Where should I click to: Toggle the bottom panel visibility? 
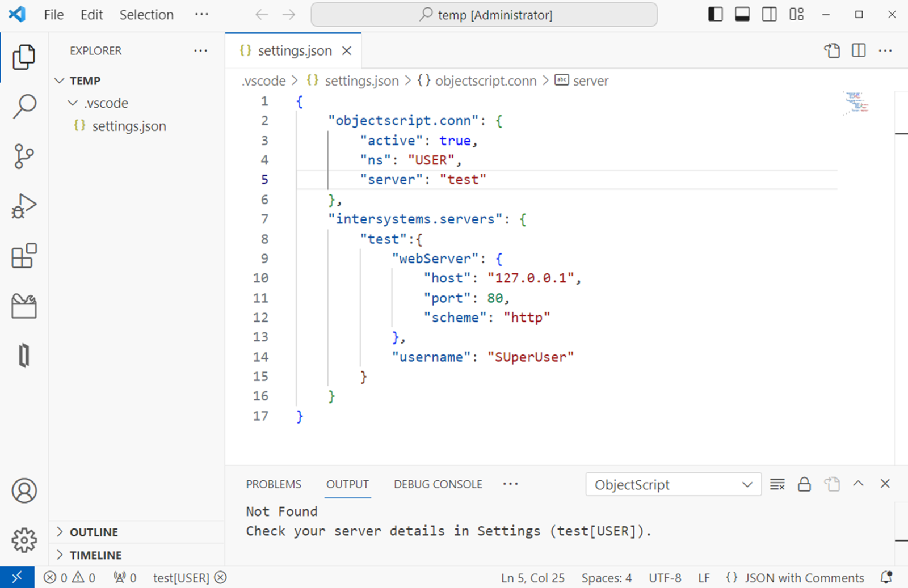click(x=742, y=15)
